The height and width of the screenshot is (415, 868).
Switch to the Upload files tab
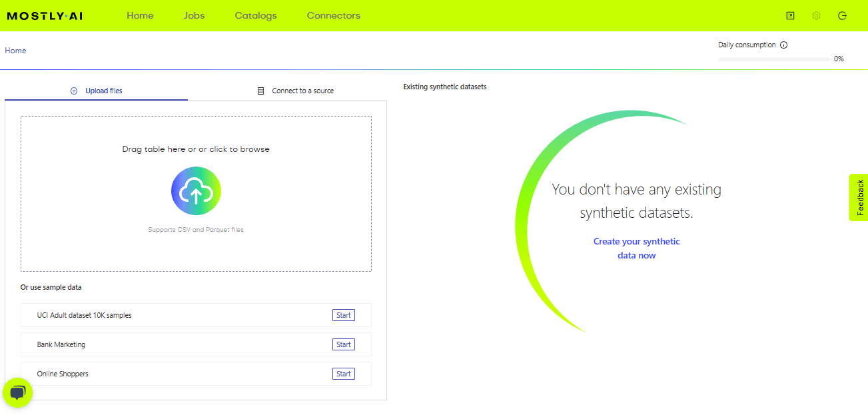pyautogui.click(x=97, y=91)
